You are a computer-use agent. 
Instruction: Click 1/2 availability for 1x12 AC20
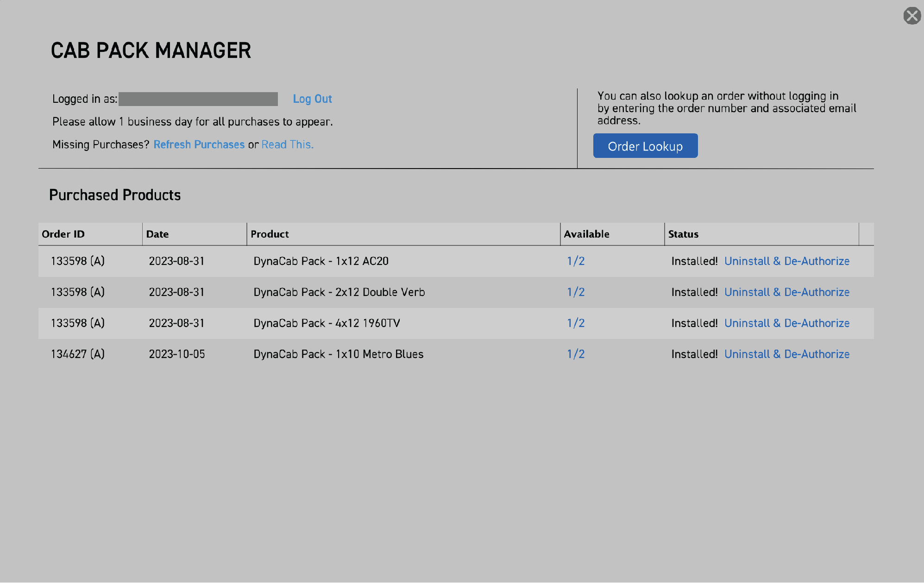point(576,261)
